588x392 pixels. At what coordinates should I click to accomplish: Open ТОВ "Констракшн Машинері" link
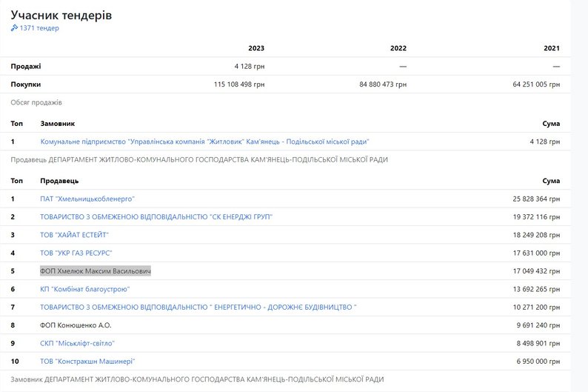[x=87, y=362]
